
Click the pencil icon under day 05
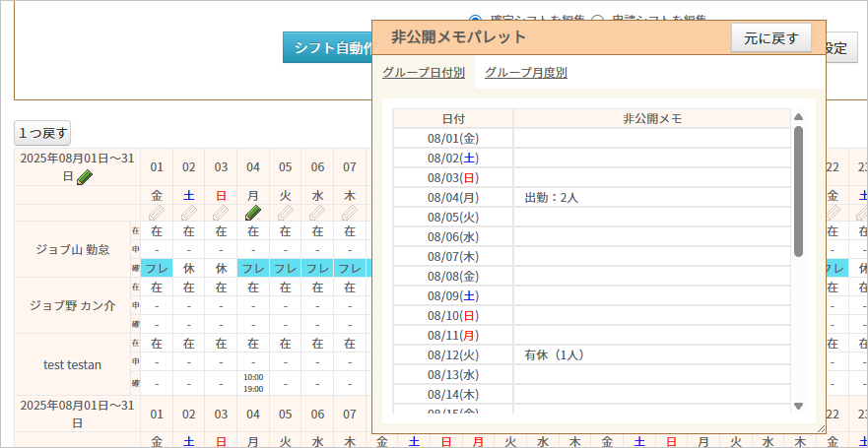[286, 213]
